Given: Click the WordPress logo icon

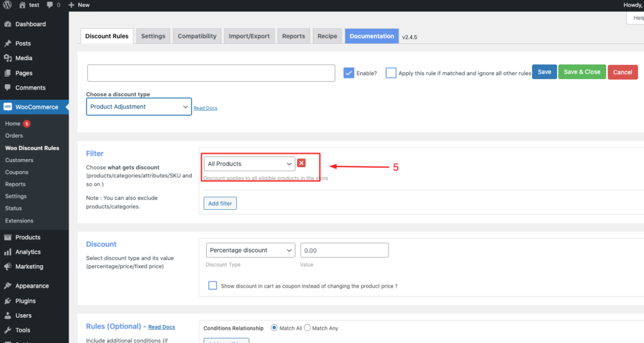Looking at the screenshot, I should coord(7,5).
